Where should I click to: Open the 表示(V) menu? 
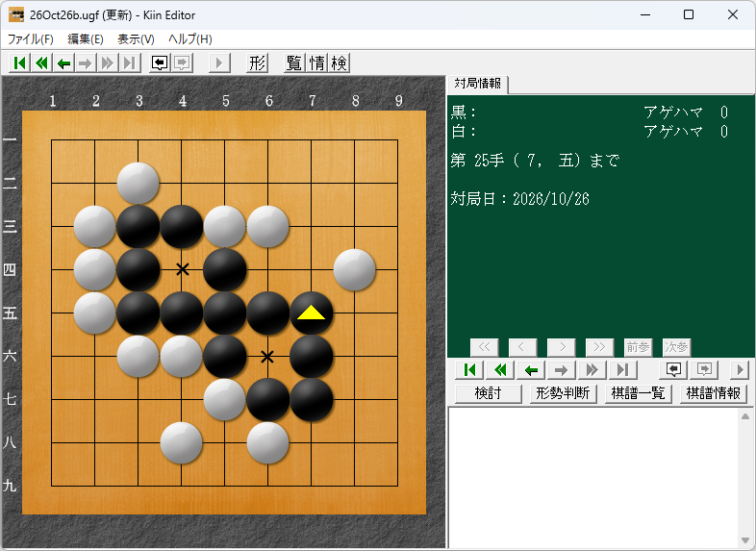[x=136, y=39]
